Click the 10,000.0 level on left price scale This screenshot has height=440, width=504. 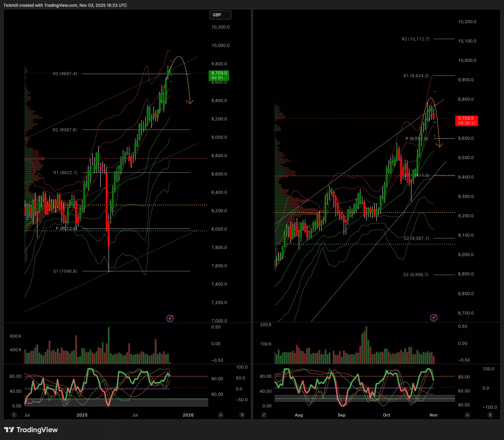(x=221, y=46)
